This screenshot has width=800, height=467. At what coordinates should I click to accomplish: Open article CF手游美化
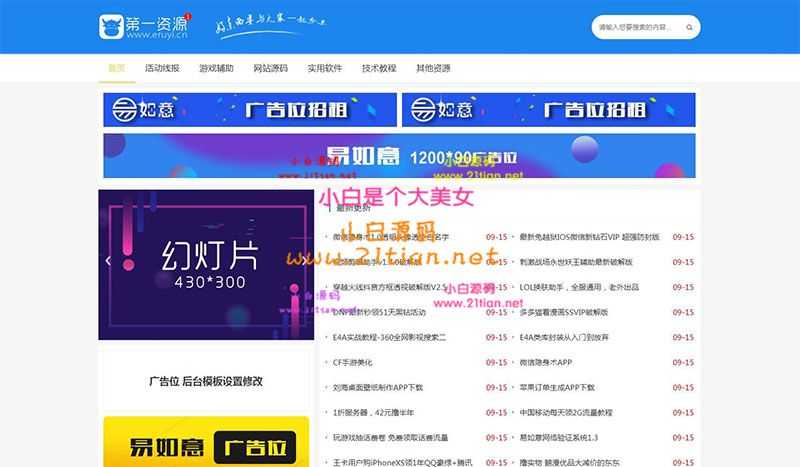(x=353, y=362)
